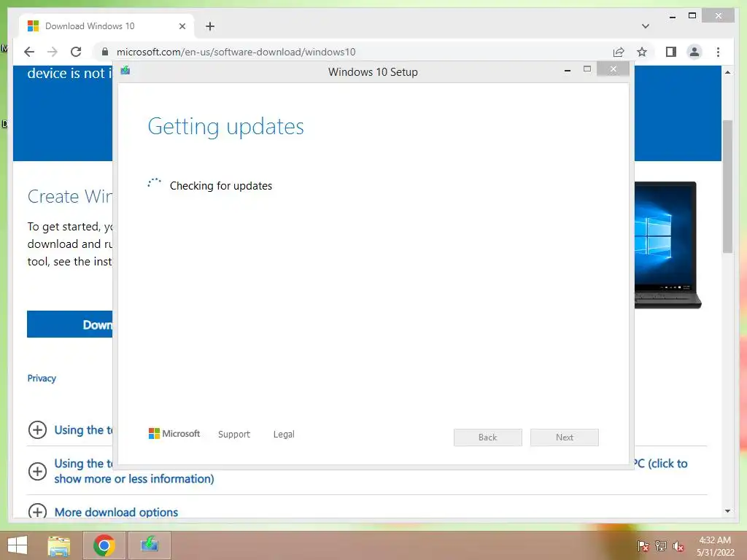Open Action Center flag tray icon
This screenshot has width=747, height=560.
click(643, 545)
